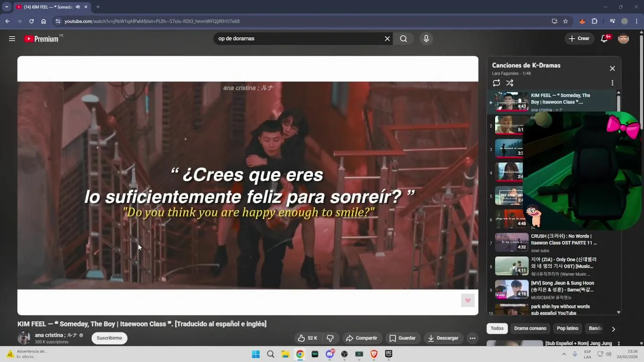Play park shin hye without words item
644x362 pixels.
pos(560,310)
